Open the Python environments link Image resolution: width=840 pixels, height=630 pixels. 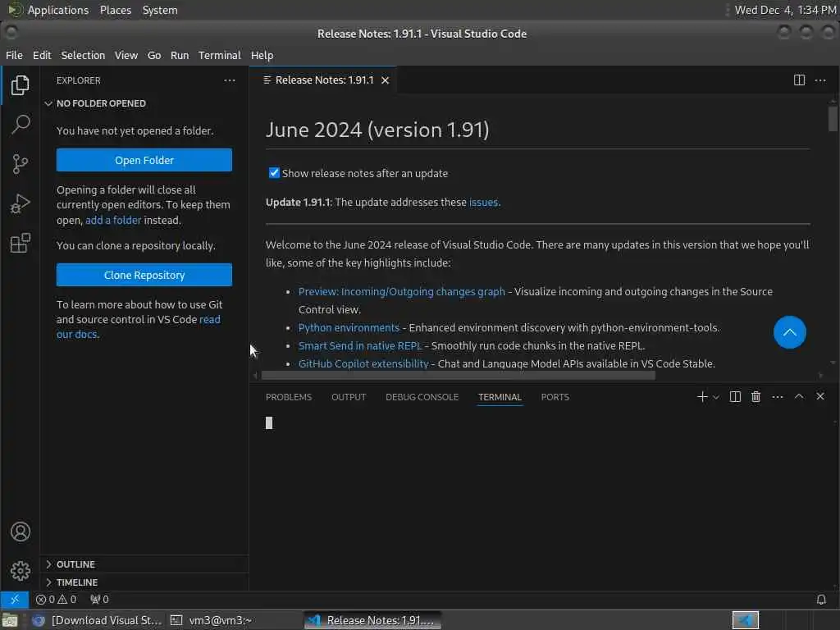pyautogui.click(x=349, y=327)
